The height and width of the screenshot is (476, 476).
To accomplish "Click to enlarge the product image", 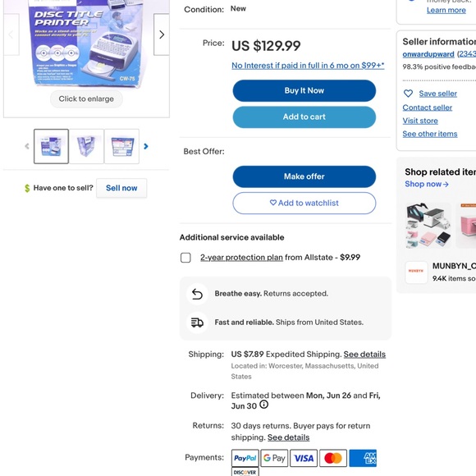I will pyautogui.click(x=86, y=99).
